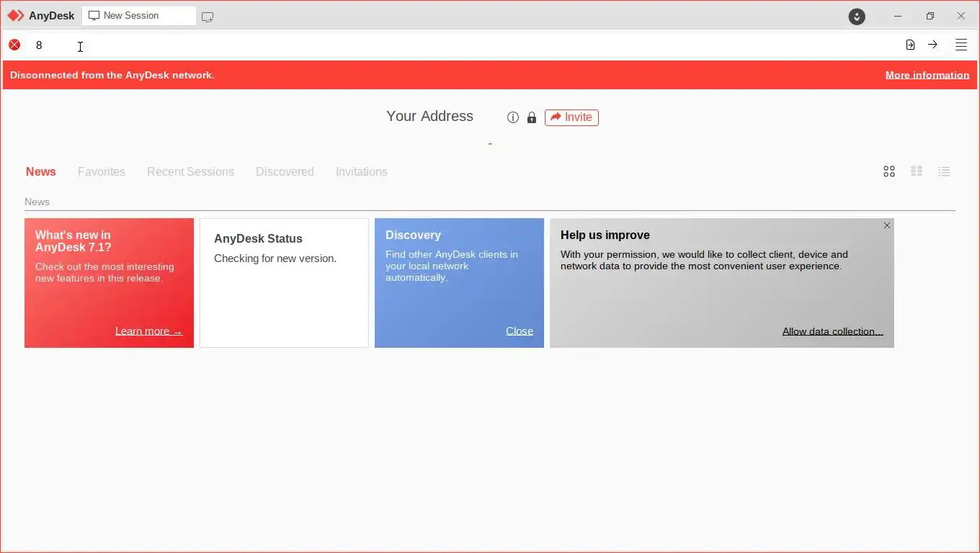
Task: Click Close on the Discovery card
Action: 520,331
